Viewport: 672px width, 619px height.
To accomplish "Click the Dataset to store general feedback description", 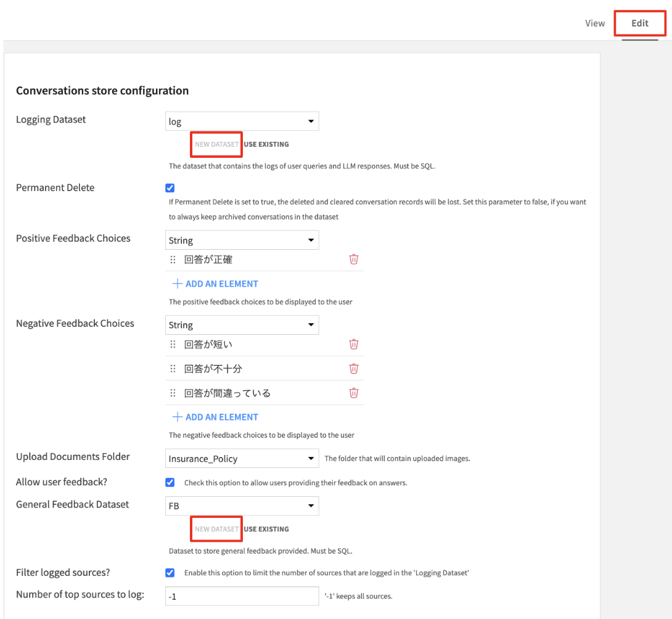I will [x=261, y=551].
